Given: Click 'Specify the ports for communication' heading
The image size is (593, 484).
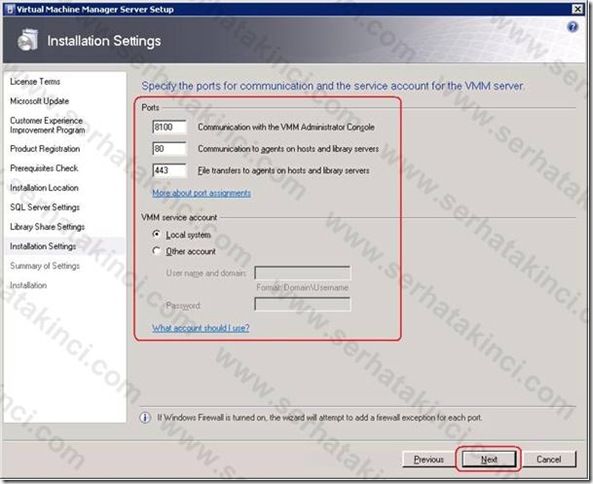Looking at the screenshot, I should click(x=333, y=86).
